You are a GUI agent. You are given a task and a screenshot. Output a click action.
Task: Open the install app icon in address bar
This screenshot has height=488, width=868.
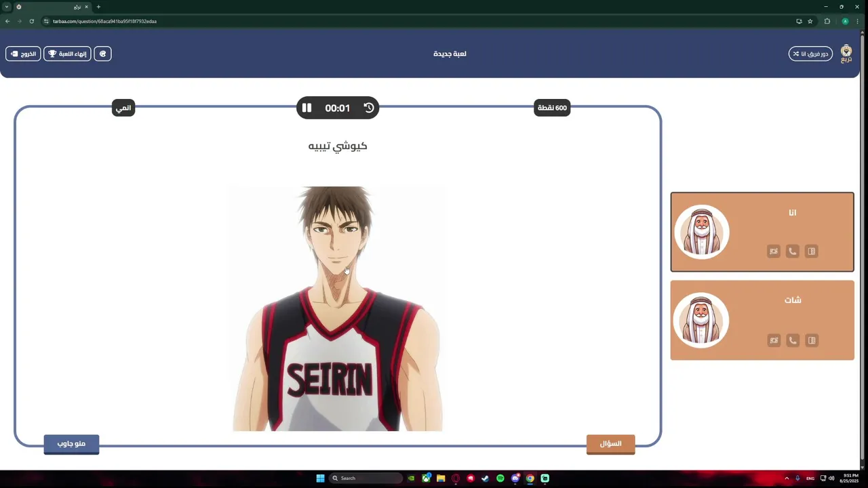pos(799,21)
